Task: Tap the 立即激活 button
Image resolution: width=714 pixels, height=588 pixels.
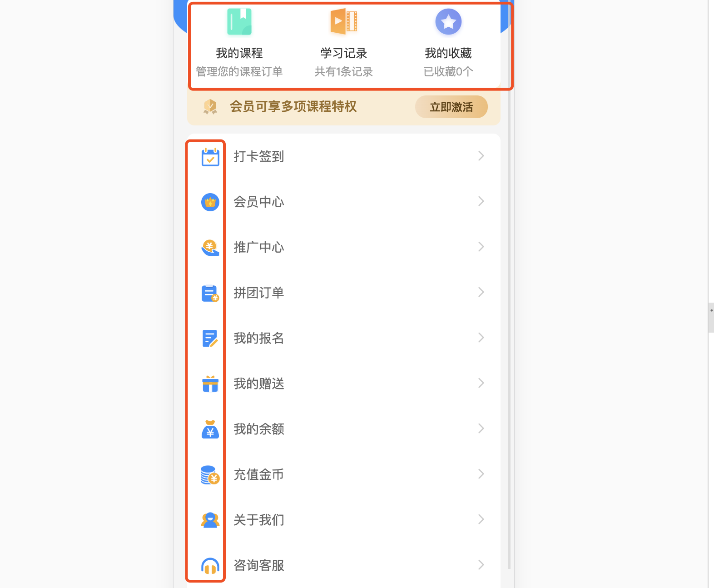Action: coord(451,107)
